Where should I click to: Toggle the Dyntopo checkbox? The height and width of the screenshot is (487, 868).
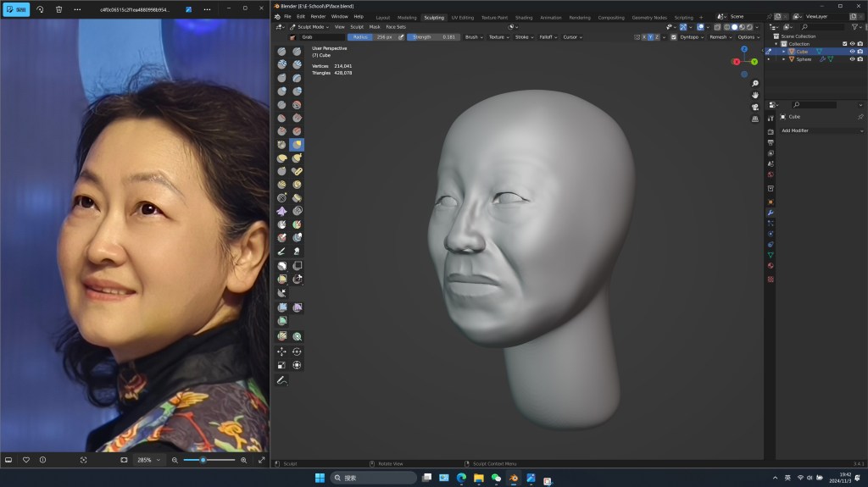coord(674,37)
